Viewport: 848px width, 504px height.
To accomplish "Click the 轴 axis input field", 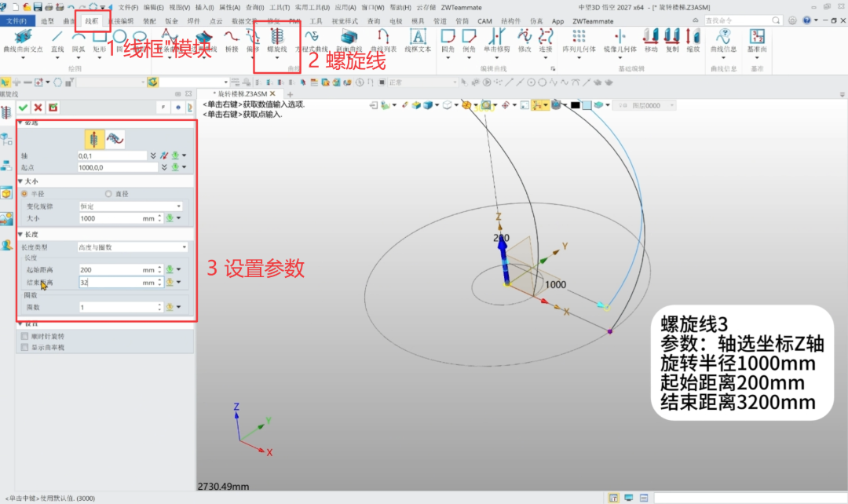I will (112, 155).
